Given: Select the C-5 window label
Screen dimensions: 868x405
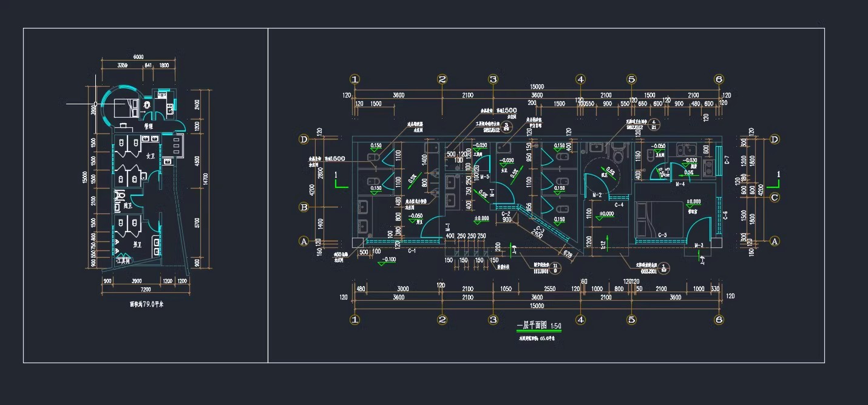Looking at the screenshot, I should coord(662,235).
